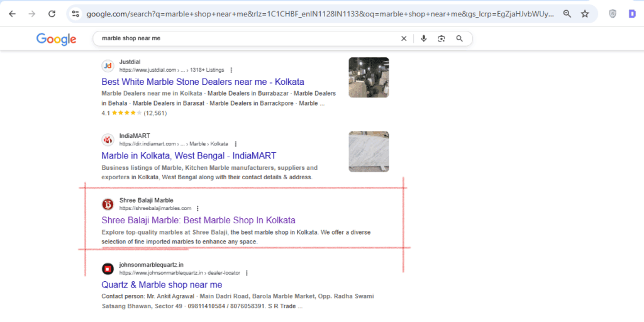Open Google Lens image search icon
644x322 pixels.
pos(441,38)
